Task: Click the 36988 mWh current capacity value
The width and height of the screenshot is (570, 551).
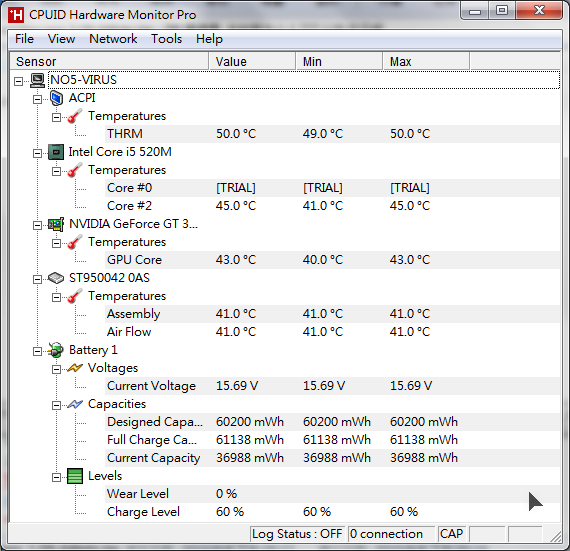Action: coord(250,458)
